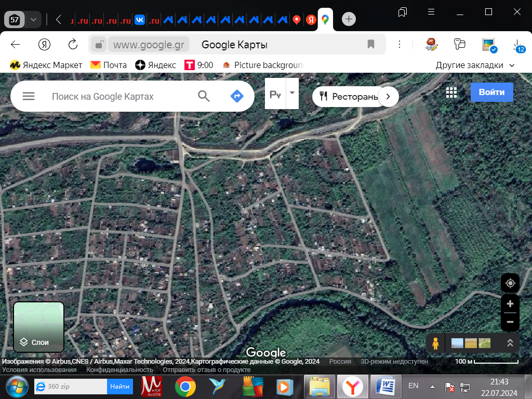This screenshot has height=399, width=532.
Task: Open directions with the blue arrow icon
Action: 237,96
